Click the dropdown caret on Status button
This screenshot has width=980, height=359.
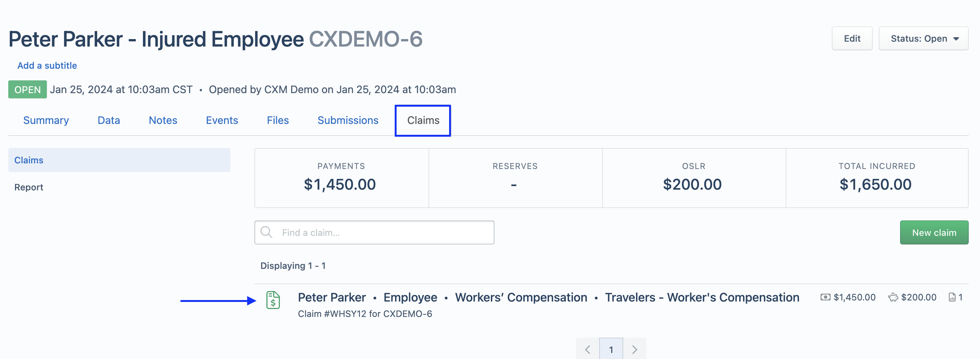point(956,39)
